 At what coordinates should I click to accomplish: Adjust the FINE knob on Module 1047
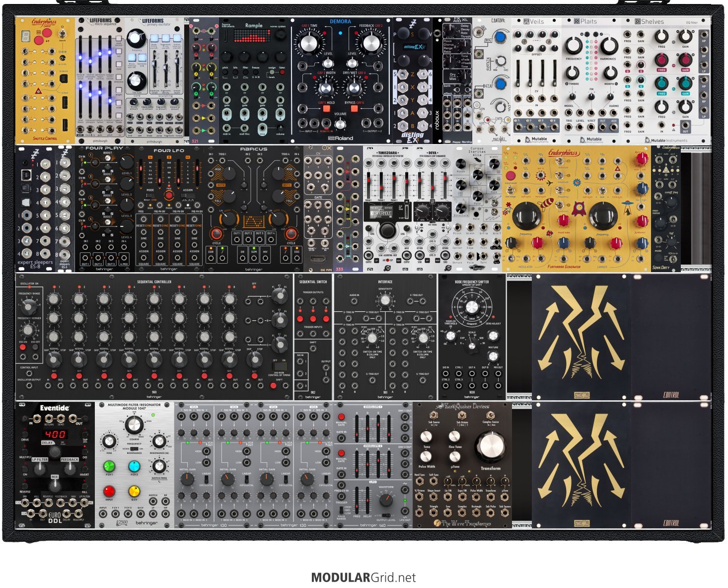pyautogui.click(x=109, y=441)
